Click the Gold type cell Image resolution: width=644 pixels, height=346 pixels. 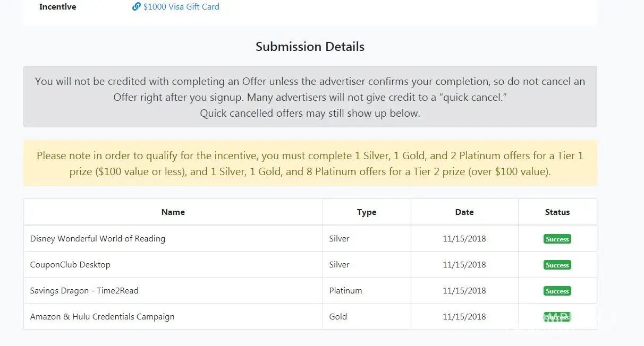pos(338,317)
